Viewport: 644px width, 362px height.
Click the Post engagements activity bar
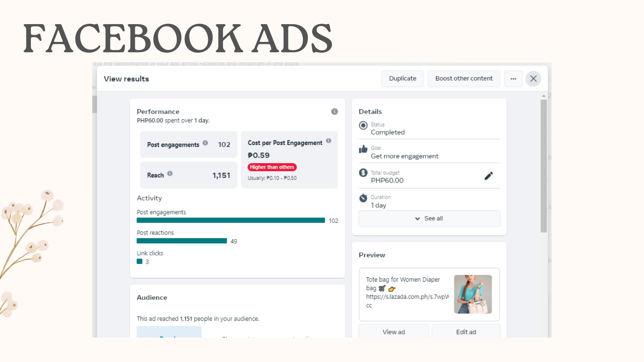231,220
